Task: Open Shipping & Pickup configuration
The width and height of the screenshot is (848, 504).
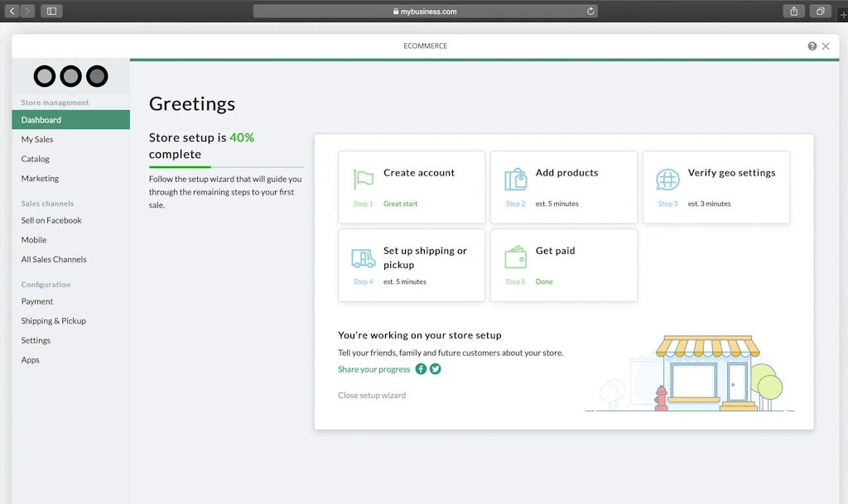Action: pyautogui.click(x=54, y=321)
